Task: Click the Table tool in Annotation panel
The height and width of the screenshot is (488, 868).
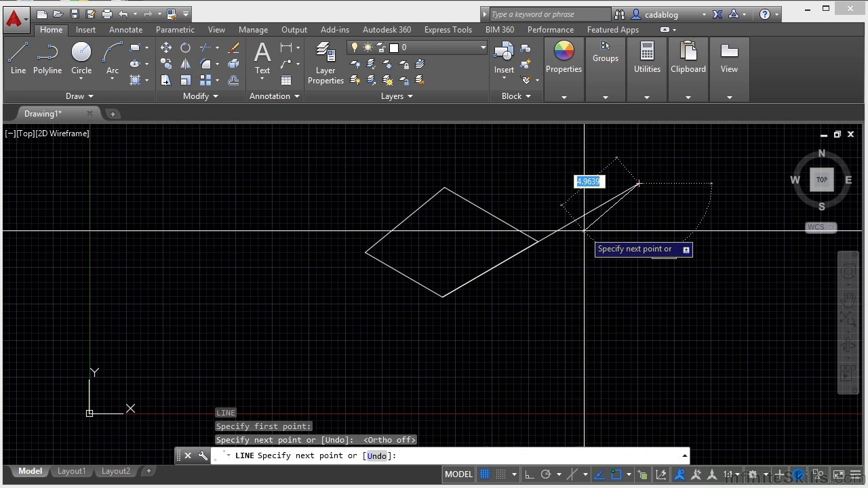Action: (x=286, y=80)
